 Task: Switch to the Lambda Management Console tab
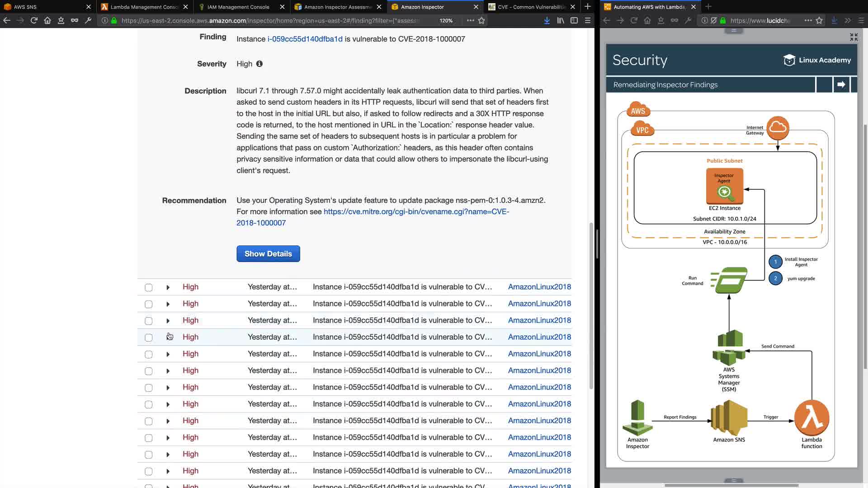tap(145, 7)
